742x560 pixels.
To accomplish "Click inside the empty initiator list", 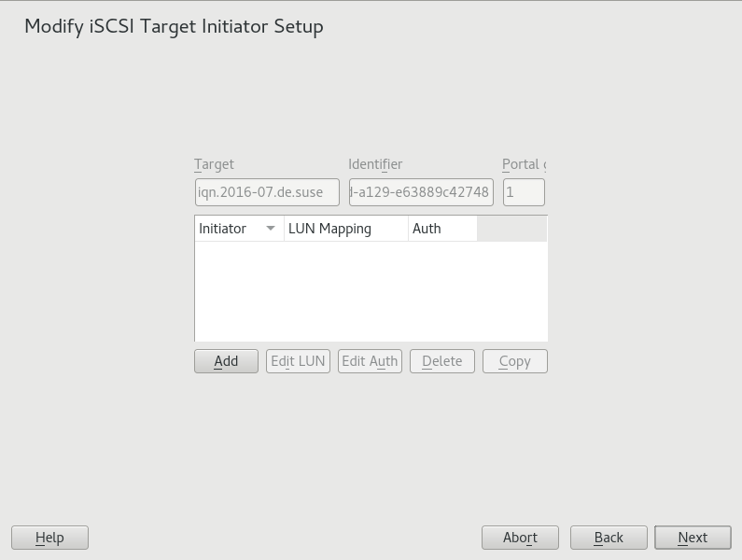I will pyautogui.click(x=370, y=291).
